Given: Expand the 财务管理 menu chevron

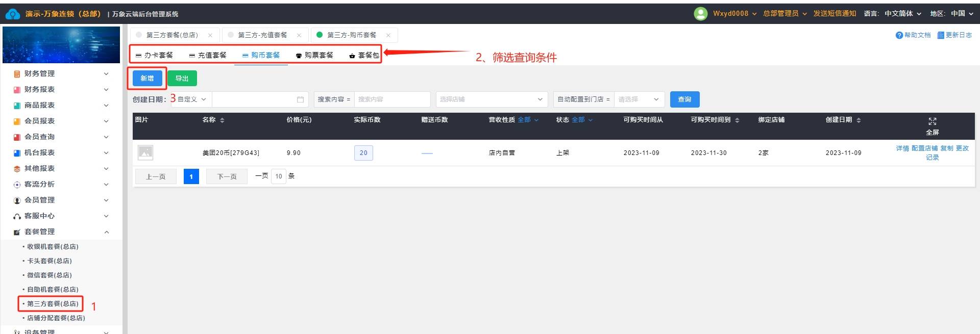Looking at the screenshot, I should [x=106, y=74].
